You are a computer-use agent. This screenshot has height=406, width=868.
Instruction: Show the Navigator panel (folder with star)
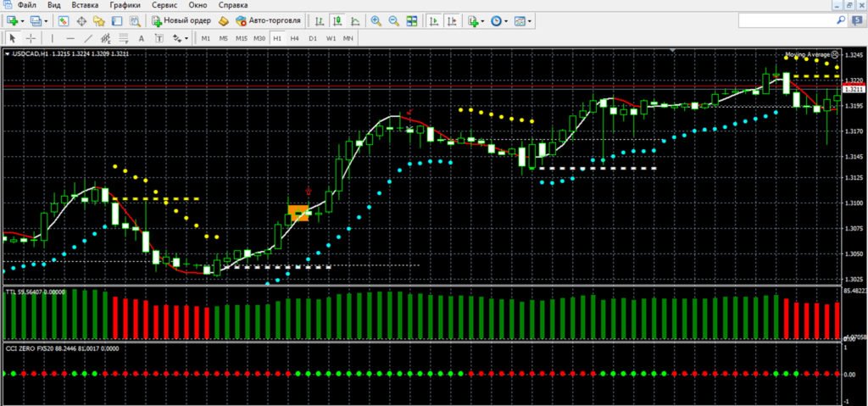tap(99, 21)
